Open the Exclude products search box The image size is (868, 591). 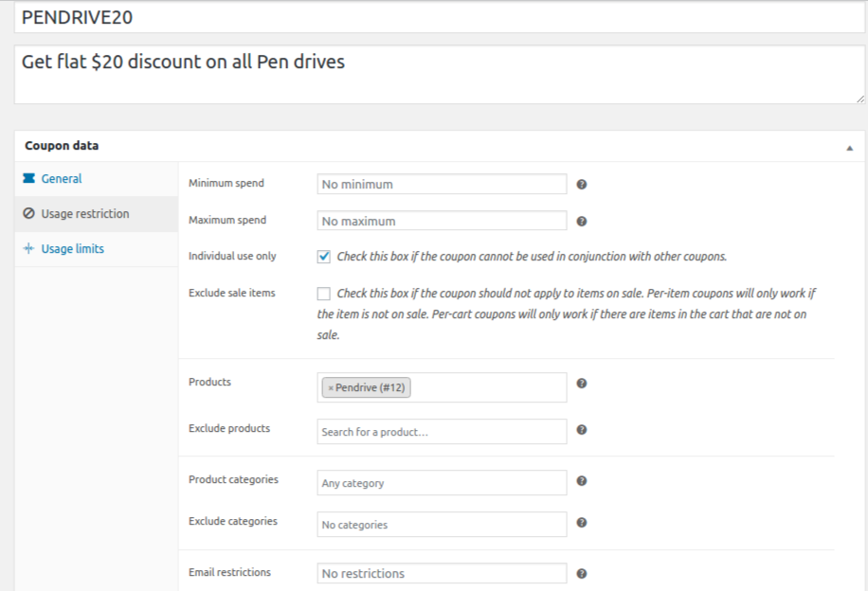coord(442,432)
